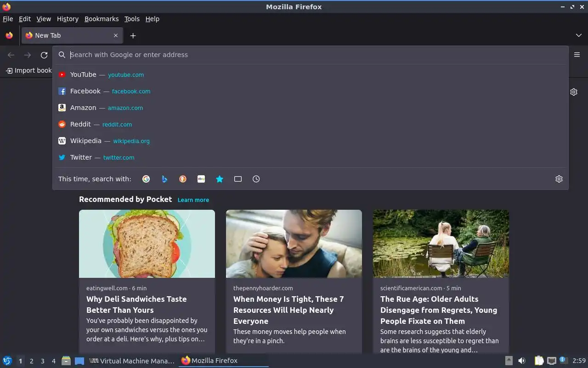Click the reload page button

[x=44, y=55]
